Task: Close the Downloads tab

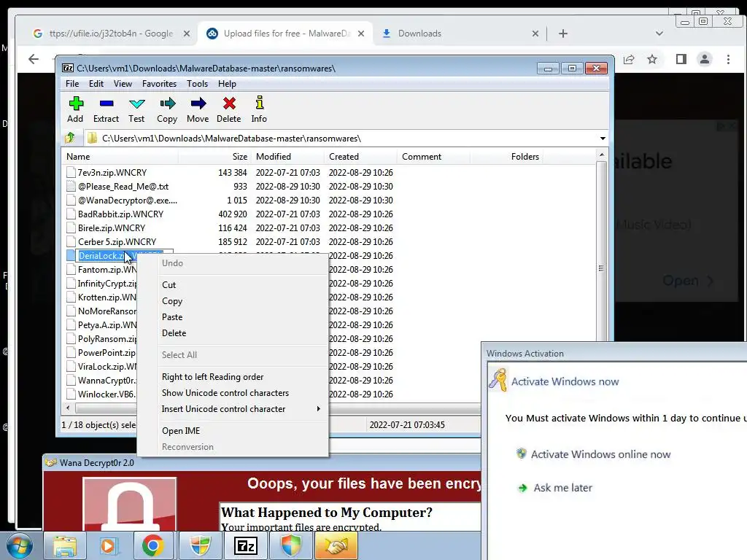Action: click(x=535, y=34)
